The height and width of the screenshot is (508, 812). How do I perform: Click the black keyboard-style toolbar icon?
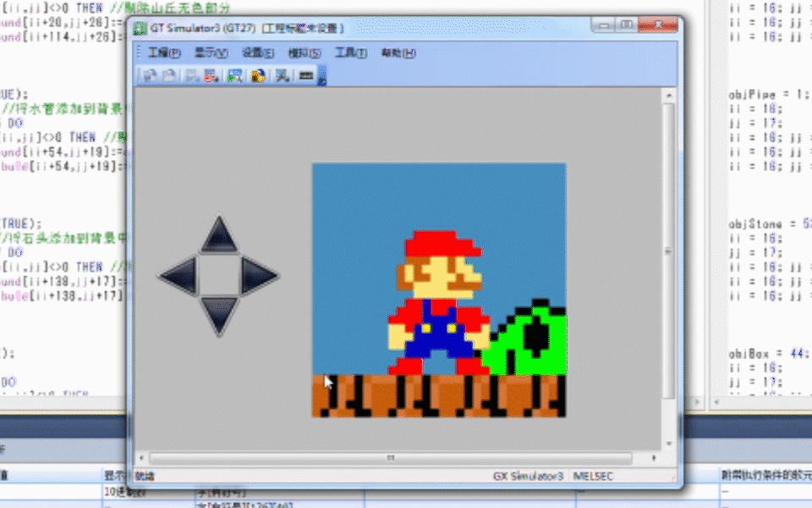point(306,75)
